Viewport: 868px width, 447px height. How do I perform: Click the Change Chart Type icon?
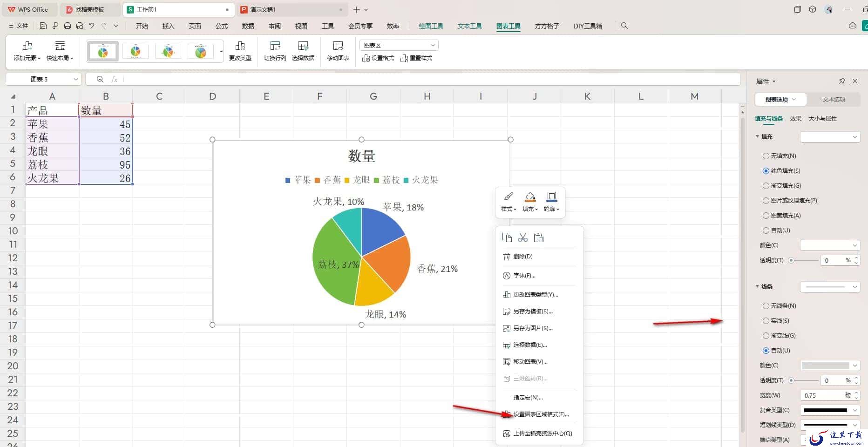coord(240,46)
